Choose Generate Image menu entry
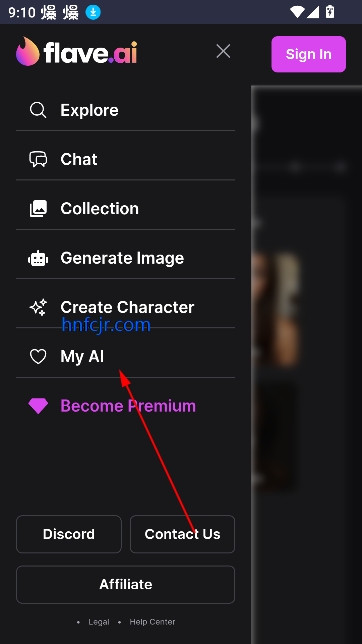Viewport: 362px width, 644px height. [x=125, y=258]
